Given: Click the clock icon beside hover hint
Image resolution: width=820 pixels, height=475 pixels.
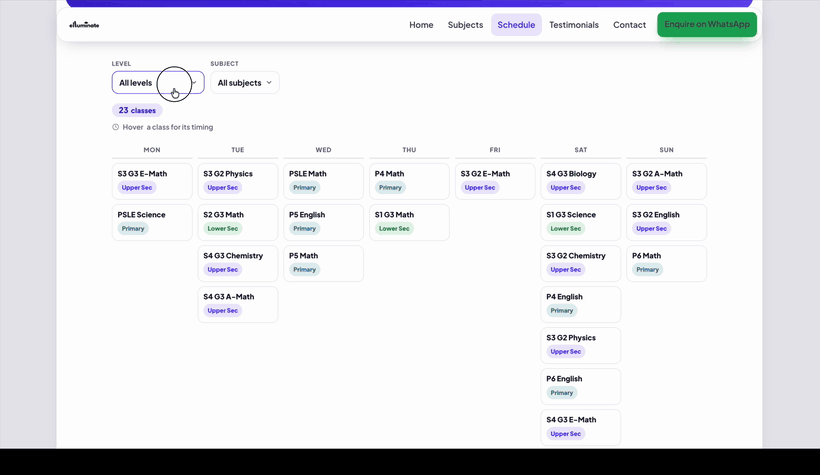Looking at the screenshot, I should [x=116, y=127].
